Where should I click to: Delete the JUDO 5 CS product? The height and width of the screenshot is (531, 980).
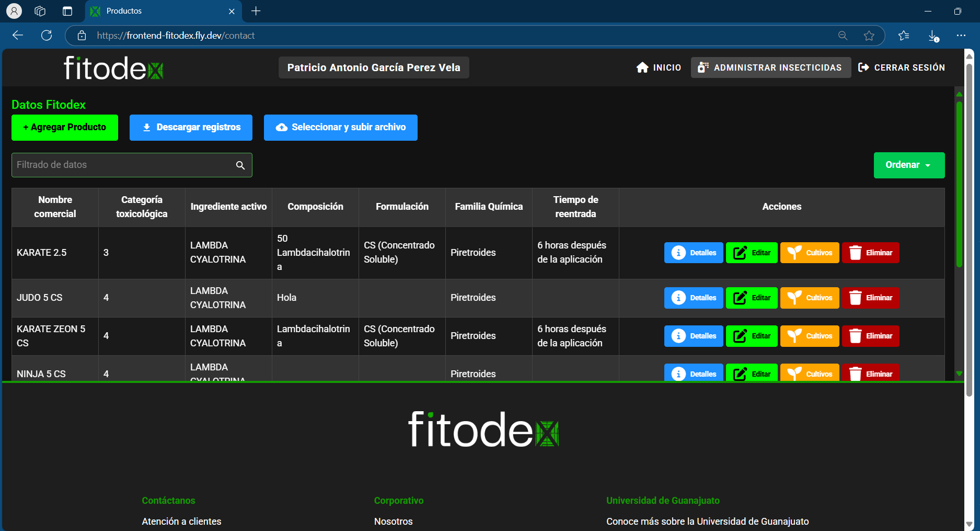pyautogui.click(x=871, y=298)
